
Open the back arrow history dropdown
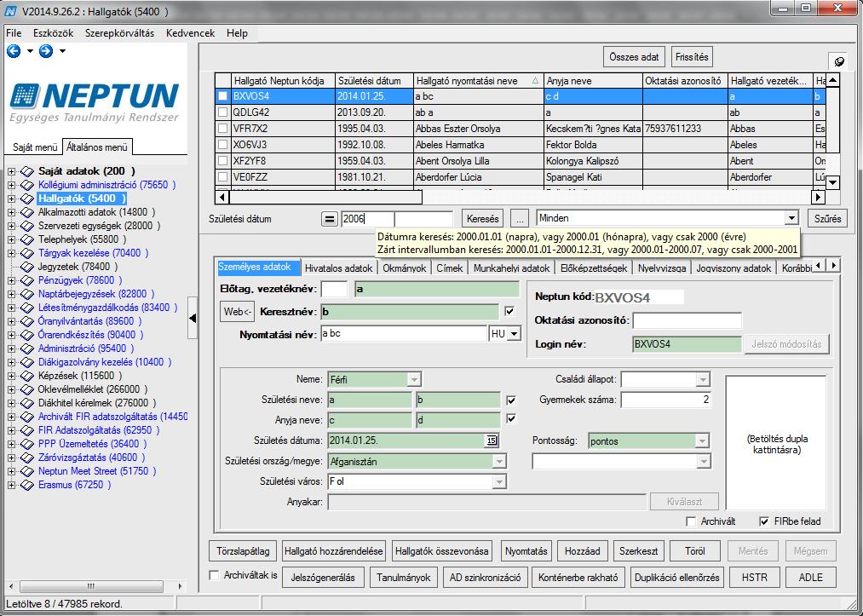point(30,51)
